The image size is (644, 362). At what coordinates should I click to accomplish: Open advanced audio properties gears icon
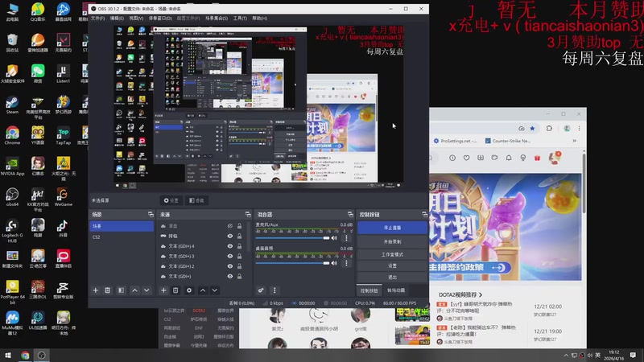261,290
